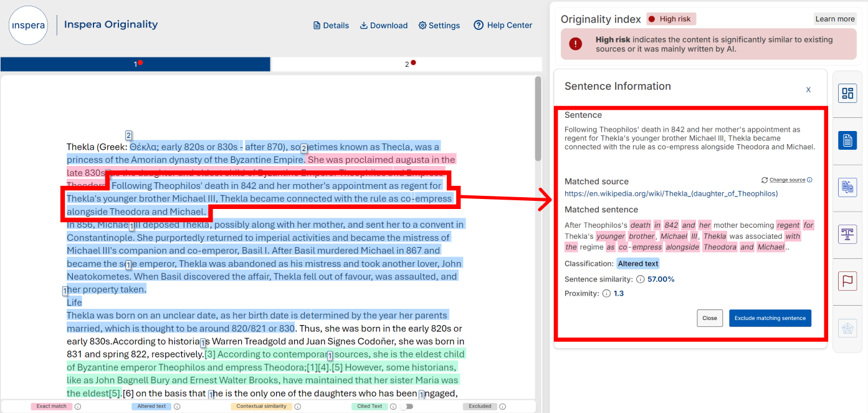This screenshot has width=868, height=413.
Task: Click the info icon next to Proximity
Action: pos(606,293)
